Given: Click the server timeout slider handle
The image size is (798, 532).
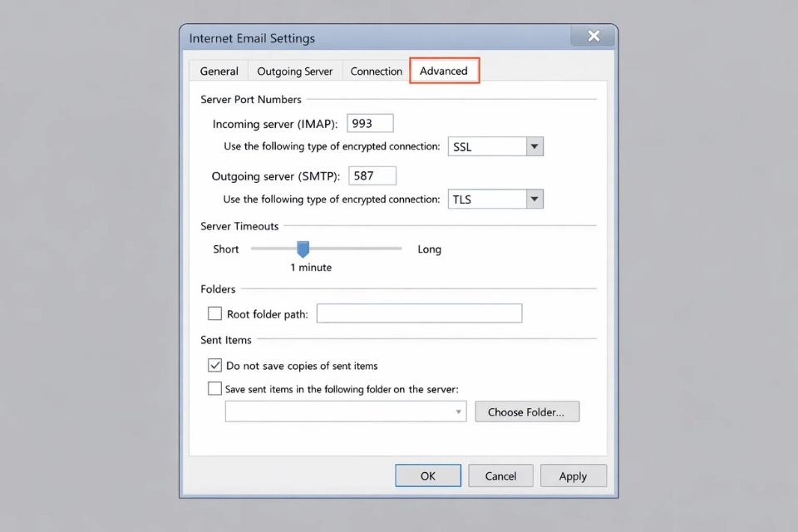Looking at the screenshot, I should [302, 249].
